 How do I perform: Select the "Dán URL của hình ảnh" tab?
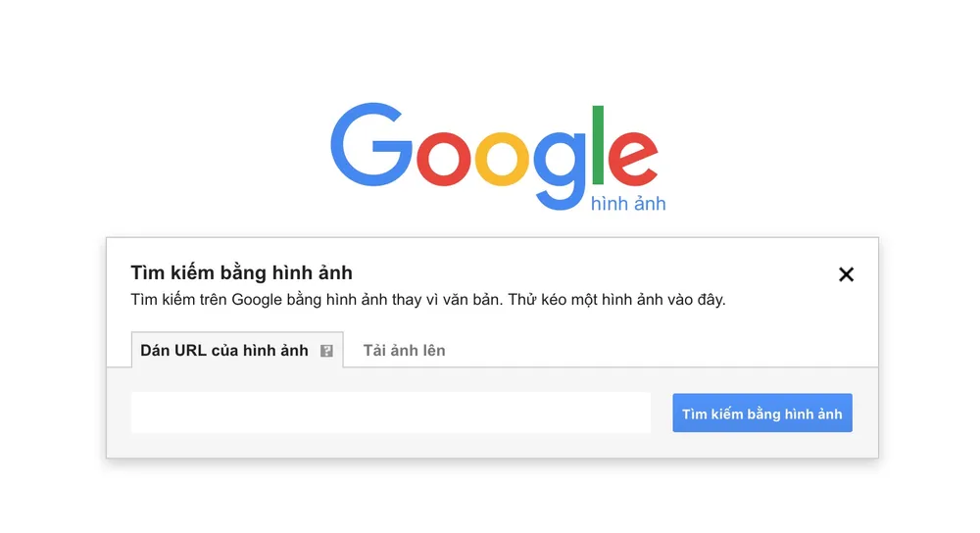click(224, 351)
